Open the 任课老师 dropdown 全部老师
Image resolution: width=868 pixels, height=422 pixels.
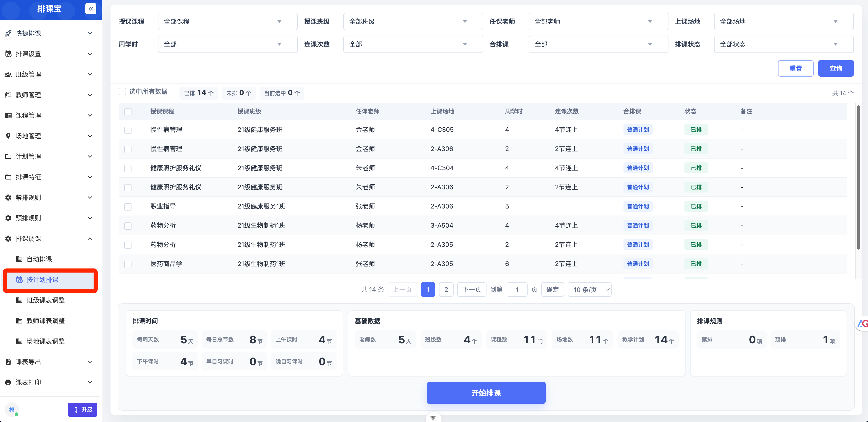pyautogui.click(x=598, y=21)
